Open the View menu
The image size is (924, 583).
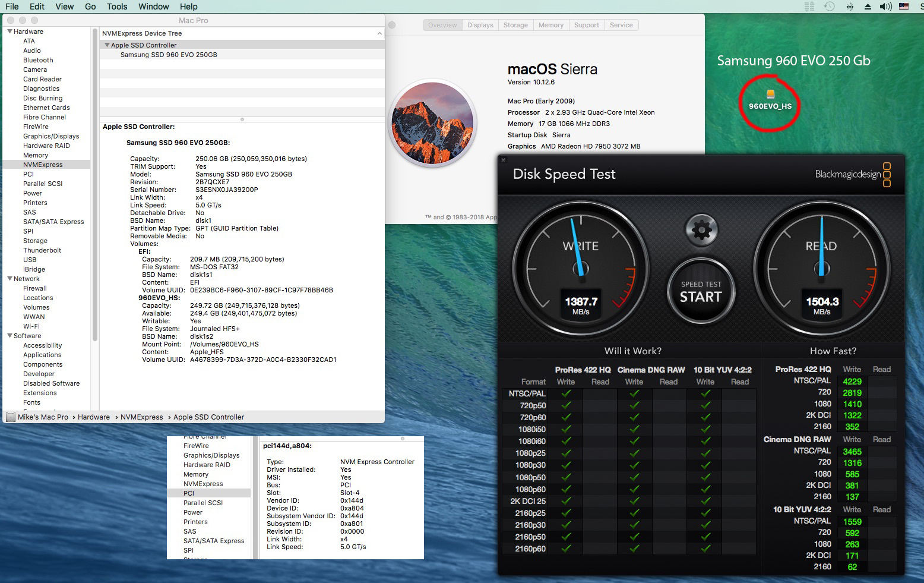tap(64, 7)
